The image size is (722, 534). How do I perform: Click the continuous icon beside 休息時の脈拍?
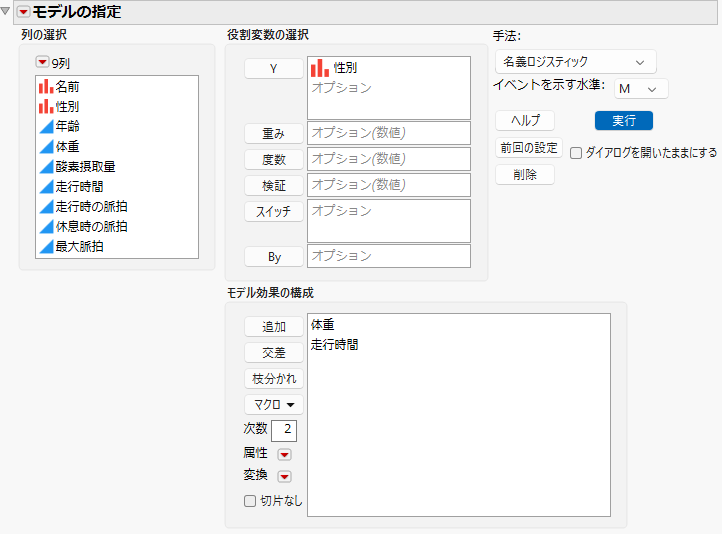tap(46, 226)
